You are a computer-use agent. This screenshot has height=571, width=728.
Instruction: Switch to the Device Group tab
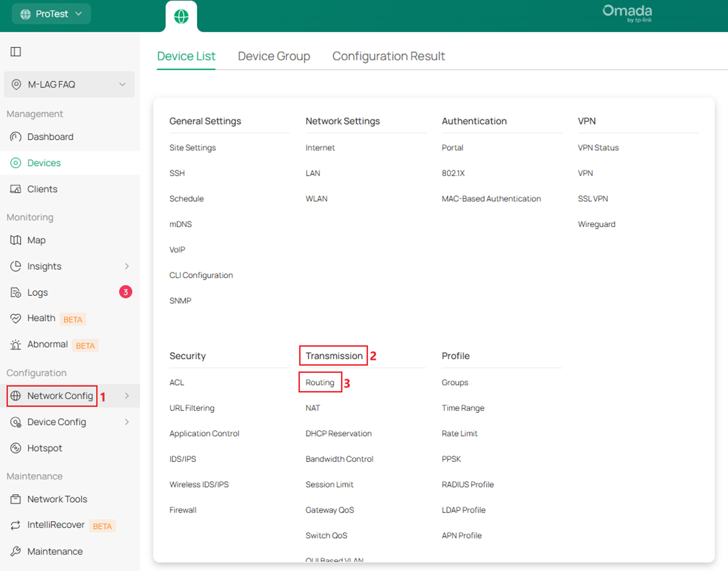click(274, 56)
